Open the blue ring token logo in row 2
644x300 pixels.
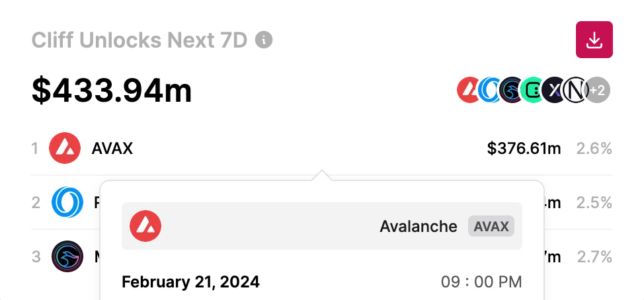(67, 202)
